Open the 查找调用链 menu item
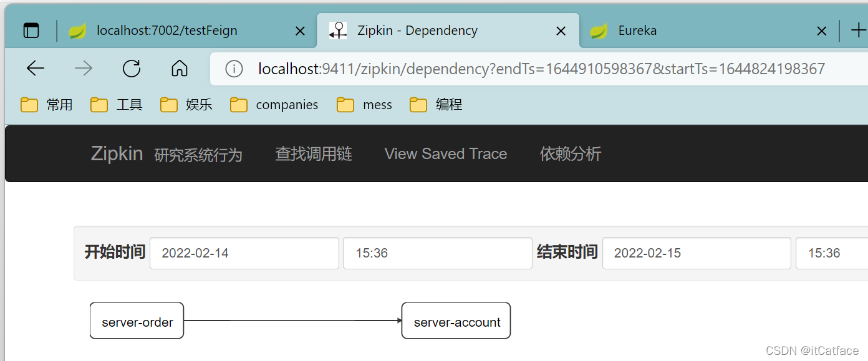The width and height of the screenshot is (868, 361). coord(314,154)
